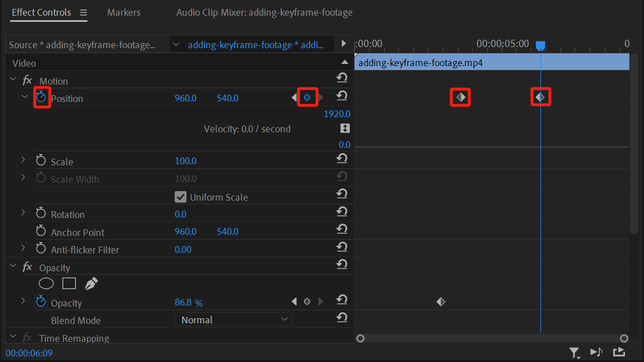644x362 pixels.
Task: Add a keyframe with the Position keyframe button
Action: (x=307, y=97)
